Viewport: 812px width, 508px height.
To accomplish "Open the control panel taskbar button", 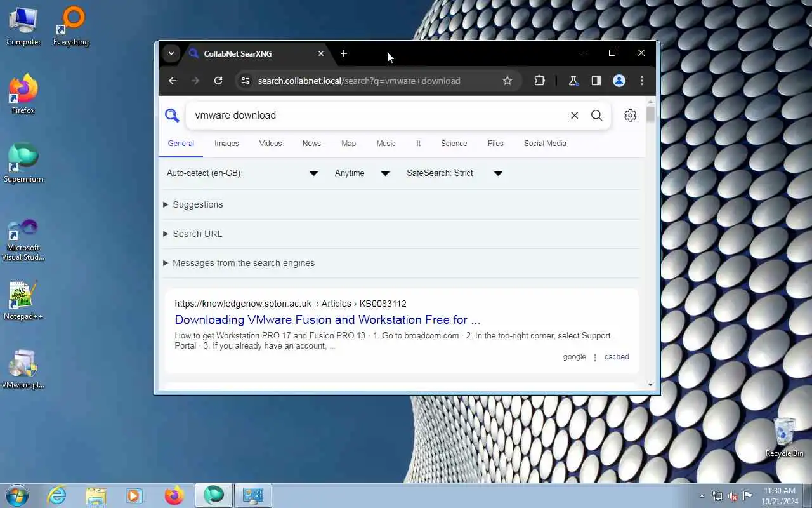I will (253, 495).
